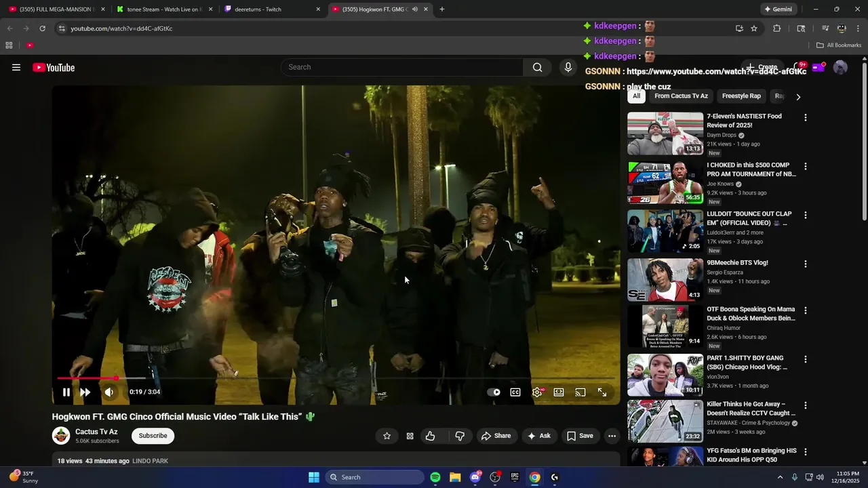This screenshot has height=488, width=868.
Task: Bookmark this page with the star icon
Action: (754, 28)
